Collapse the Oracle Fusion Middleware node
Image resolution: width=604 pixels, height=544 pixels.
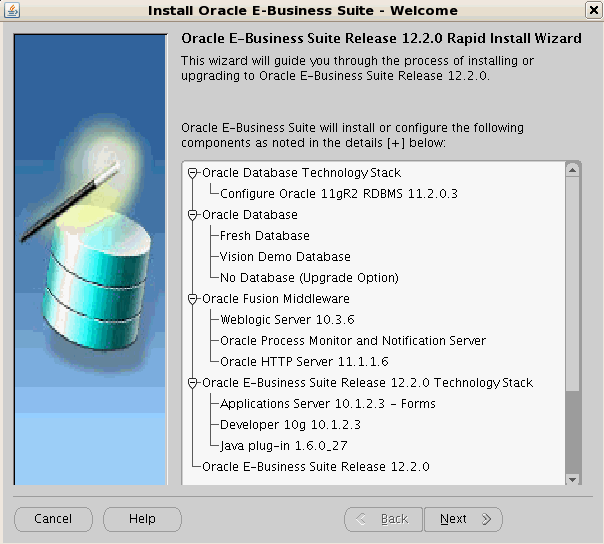tap(193, 299)
